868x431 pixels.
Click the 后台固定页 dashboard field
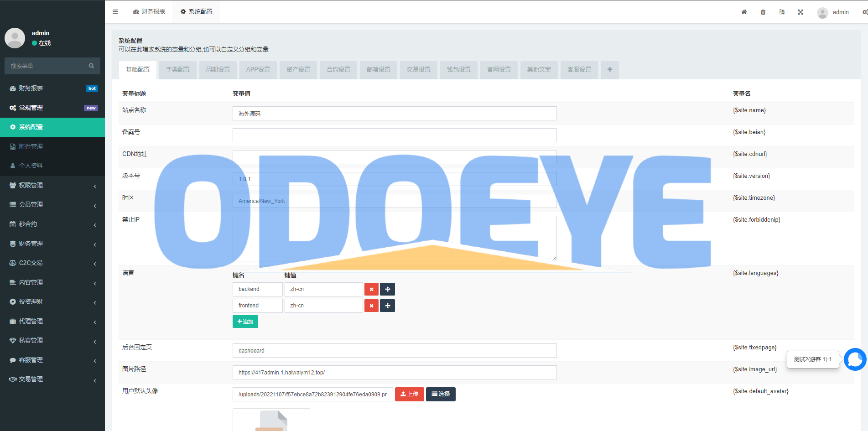click(x=395, y=351)
